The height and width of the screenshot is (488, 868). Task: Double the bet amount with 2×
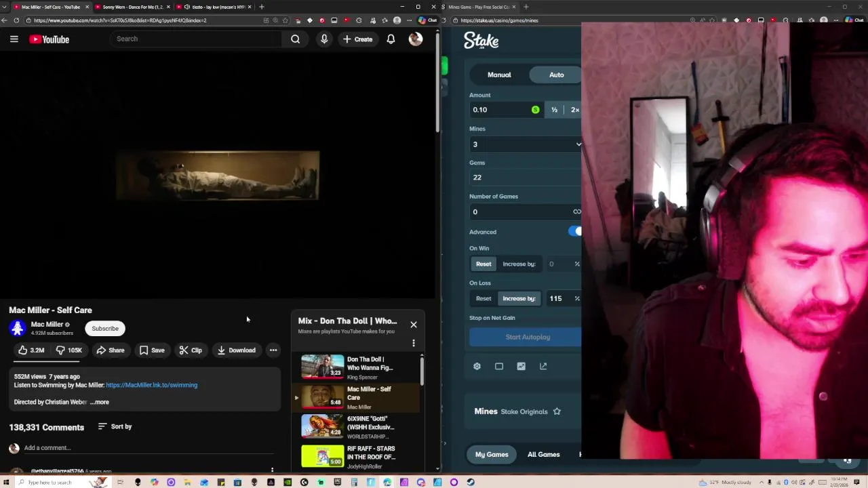coord(574,110)
